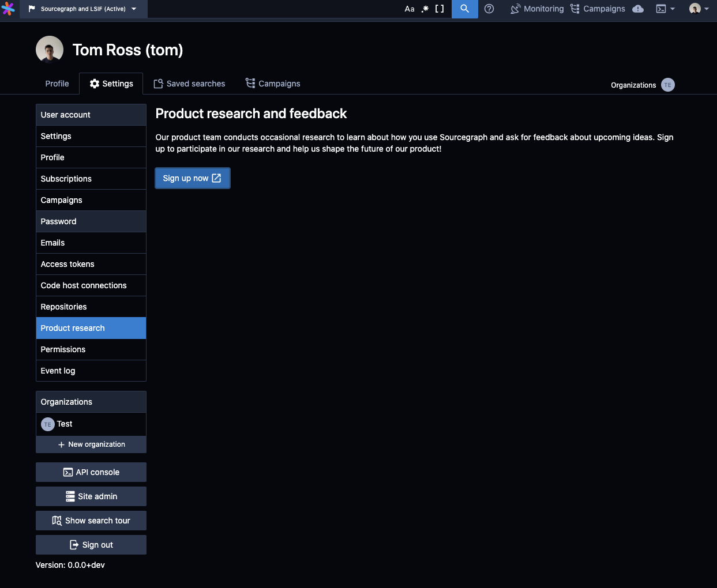Click the Sign up now button
Image resolution: width=717 pixels, height=588 pixels.
pos(193,178)
